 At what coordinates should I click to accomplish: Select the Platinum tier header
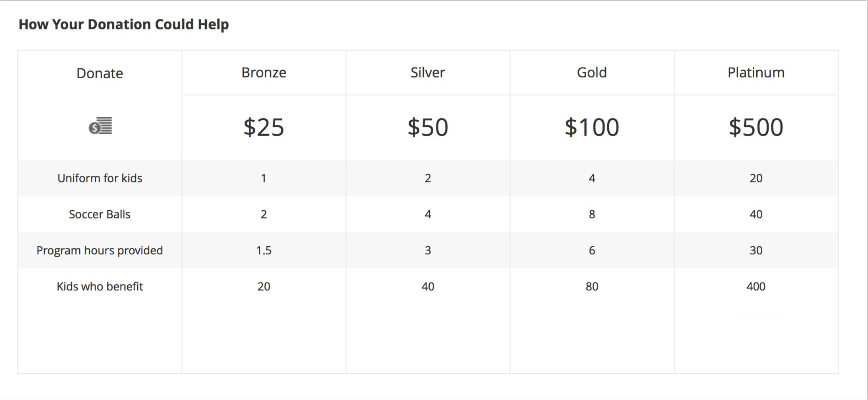tap(756, 73)
